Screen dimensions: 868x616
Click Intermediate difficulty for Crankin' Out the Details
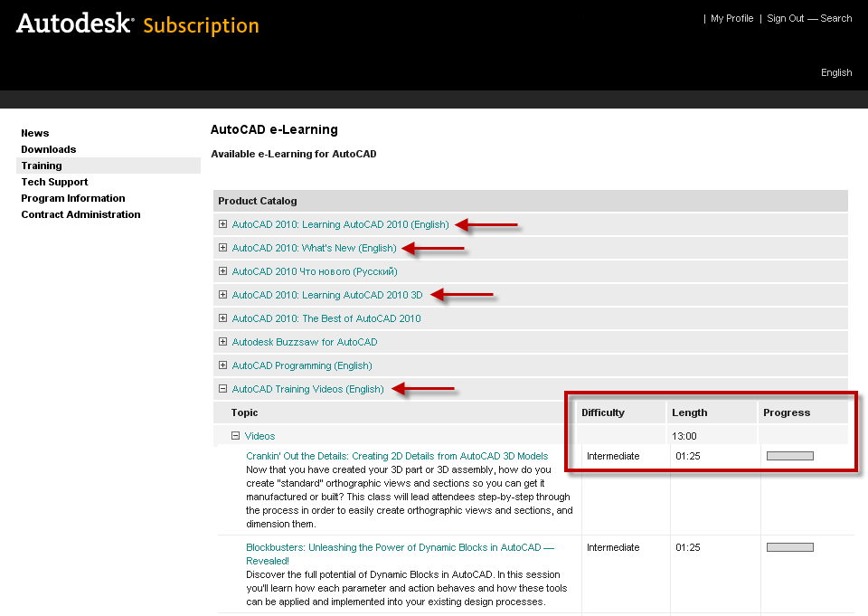(x=613, y=456)
